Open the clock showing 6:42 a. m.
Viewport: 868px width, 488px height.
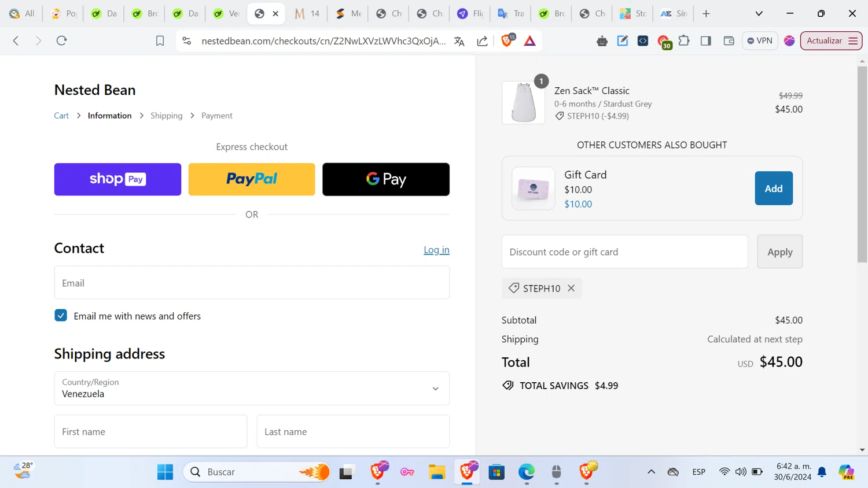792,472
